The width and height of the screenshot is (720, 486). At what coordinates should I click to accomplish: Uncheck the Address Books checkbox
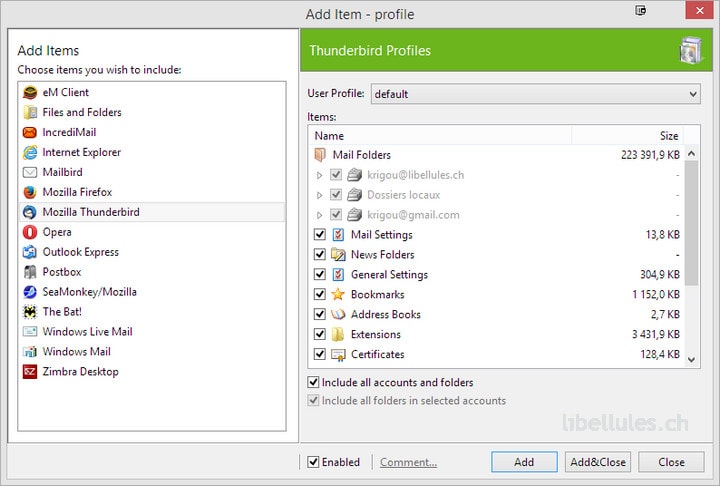coord(320,315)
